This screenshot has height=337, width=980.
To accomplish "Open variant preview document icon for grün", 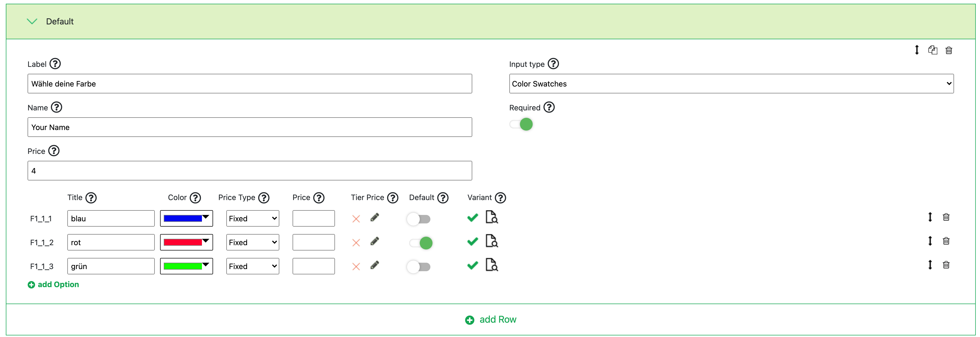I will pos(492,265).
